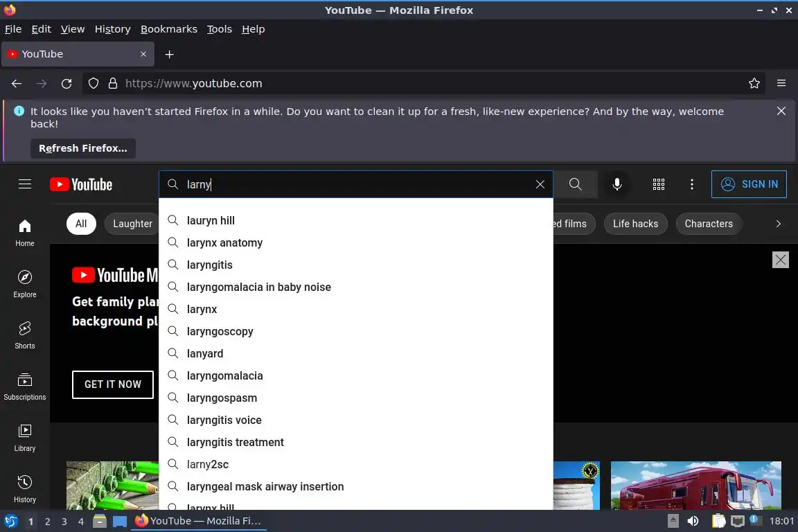View site security padlock info
The image size is (798, 532).
[x=113, y=84]
